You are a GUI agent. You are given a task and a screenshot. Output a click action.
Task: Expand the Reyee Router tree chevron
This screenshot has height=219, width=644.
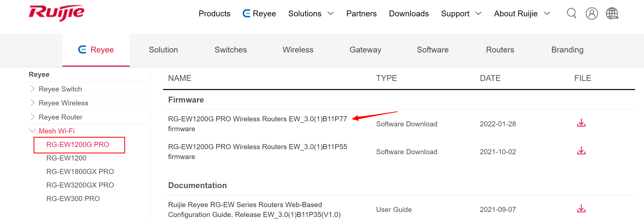(32, 117)
